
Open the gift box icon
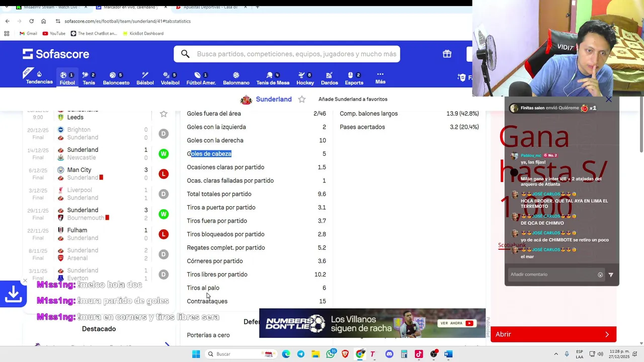coord(447,54)
